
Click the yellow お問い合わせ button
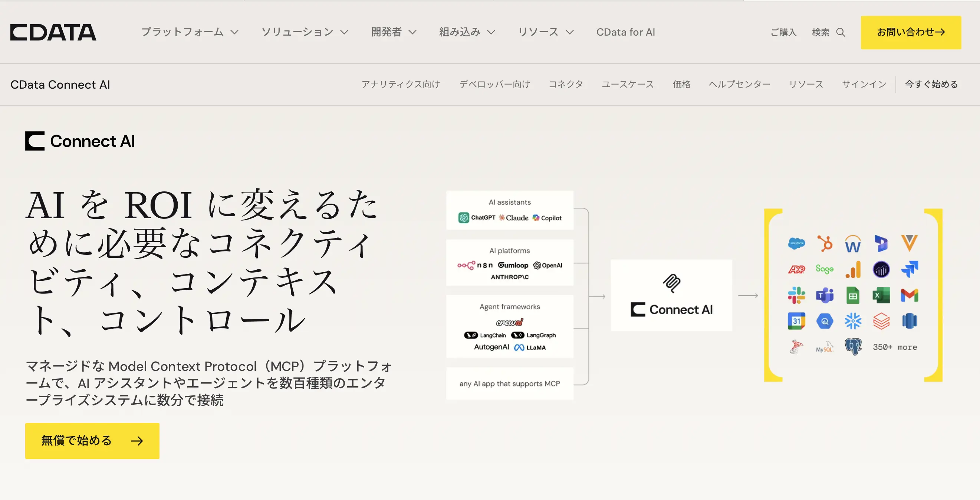coord(911,32)
